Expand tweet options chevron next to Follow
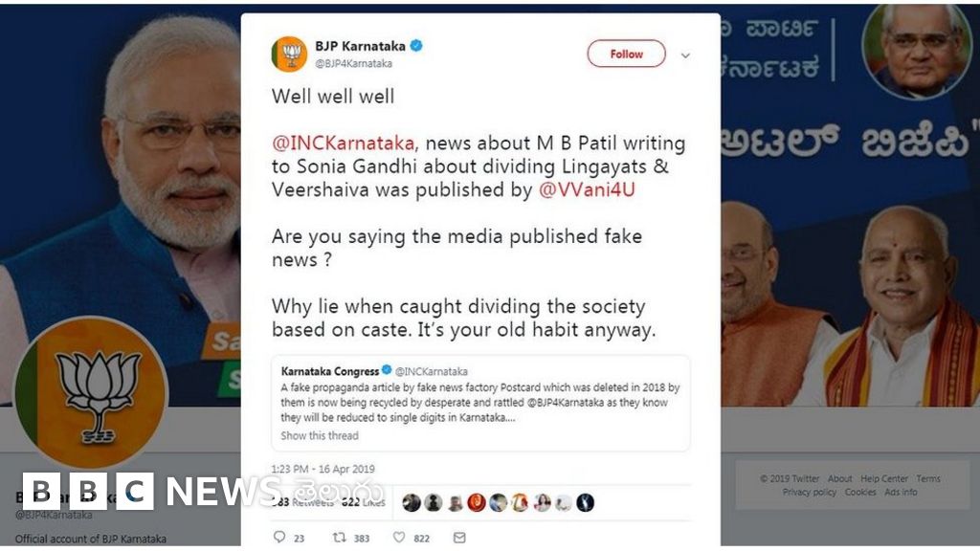Viewport: 980px width, 551px height. 685,55
